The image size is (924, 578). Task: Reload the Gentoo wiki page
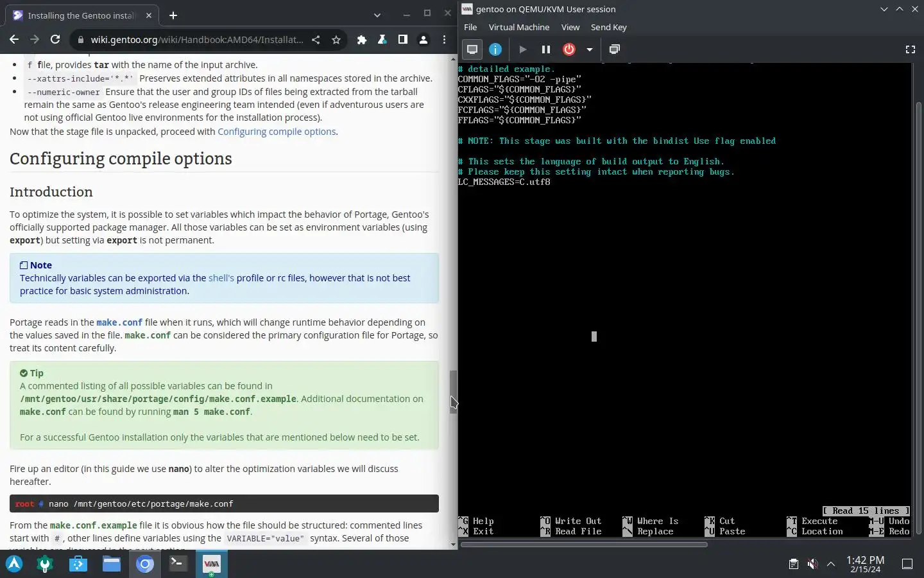55,39
